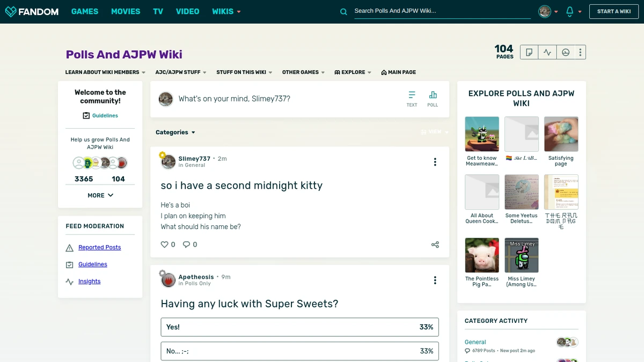The height and width of the screenshot is (362, 644).
Task: Open the notifications bell icon
Action: click(x=570, y=11)
